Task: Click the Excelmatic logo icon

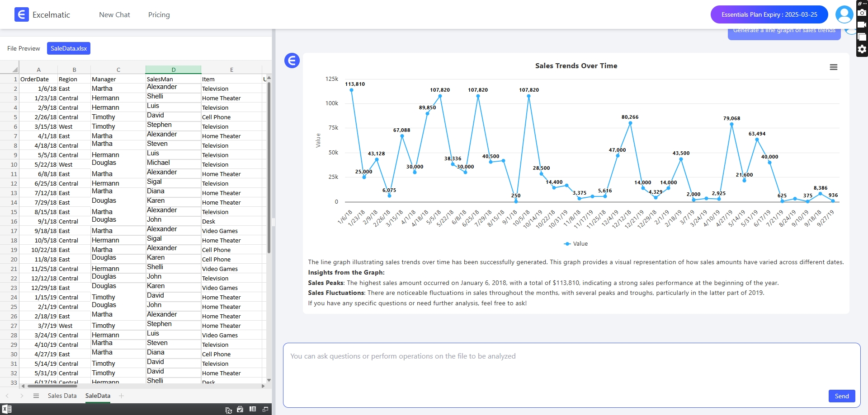Action: (x=21, y=14)
